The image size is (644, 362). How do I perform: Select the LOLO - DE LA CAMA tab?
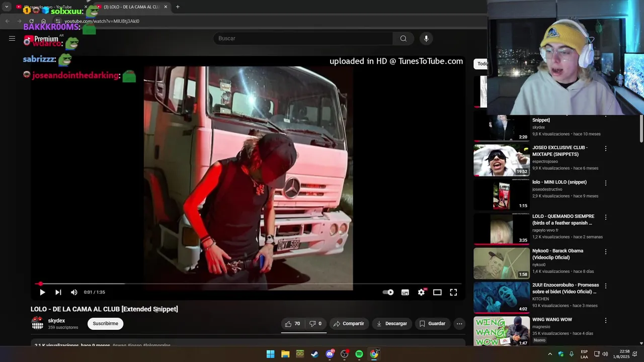[x=132, y=7]
